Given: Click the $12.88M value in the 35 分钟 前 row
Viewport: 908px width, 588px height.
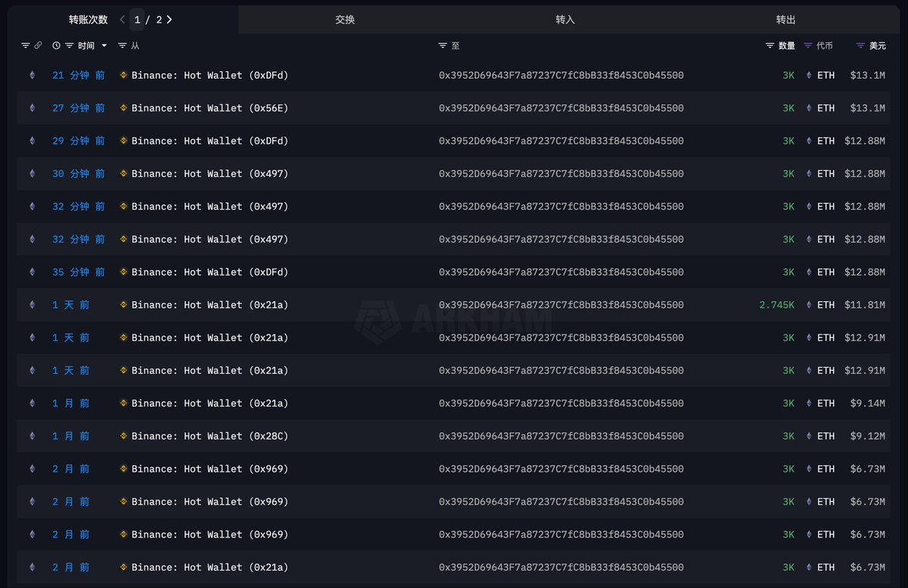Looking at the screenshot, I should [865, 272].
